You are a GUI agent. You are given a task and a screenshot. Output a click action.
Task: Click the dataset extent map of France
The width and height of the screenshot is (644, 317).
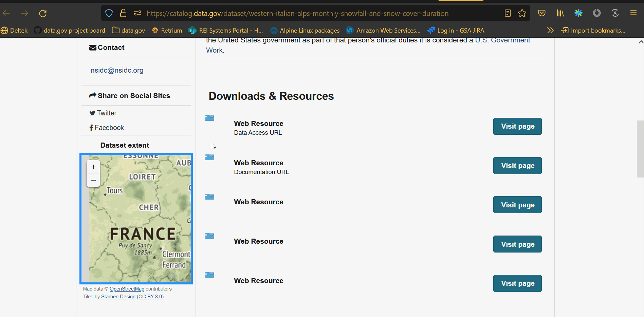[x=136, y=219]
